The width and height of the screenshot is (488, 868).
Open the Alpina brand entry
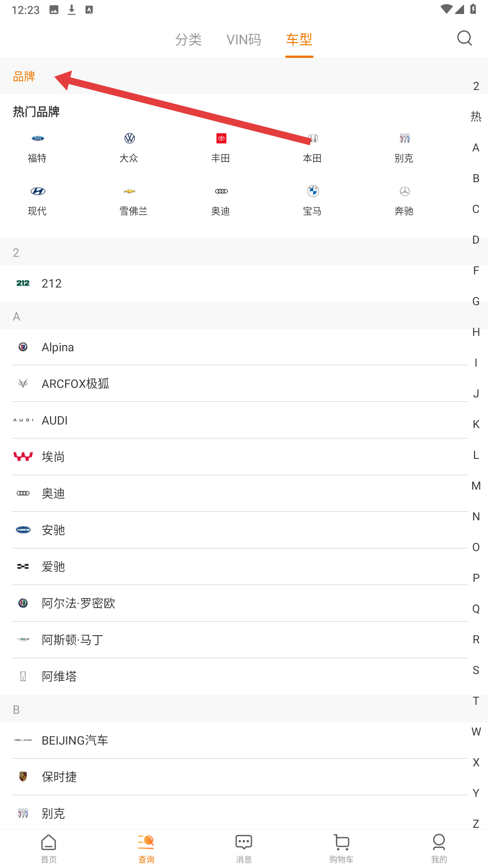point(58,347)
